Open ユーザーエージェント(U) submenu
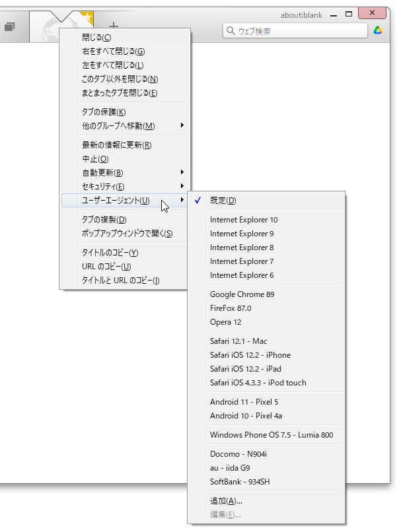Screen dimensions: 399x532 pos(124,201)
